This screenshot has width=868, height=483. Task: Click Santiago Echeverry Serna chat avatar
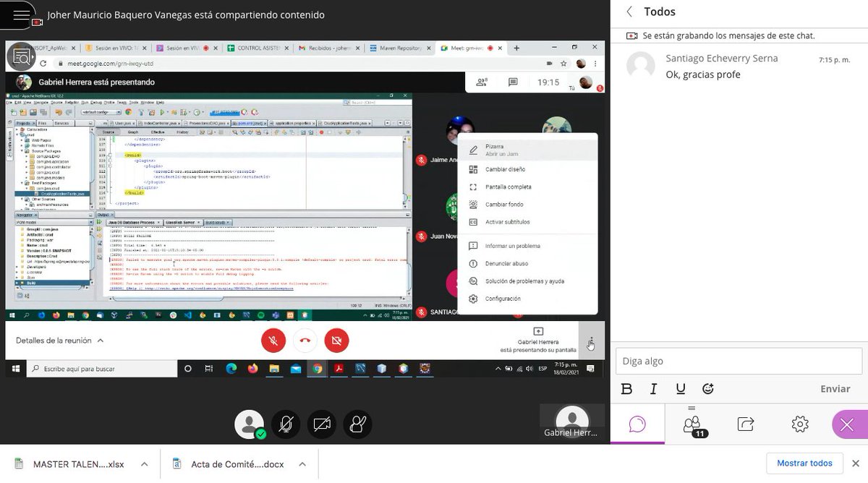tap(640, 66)
